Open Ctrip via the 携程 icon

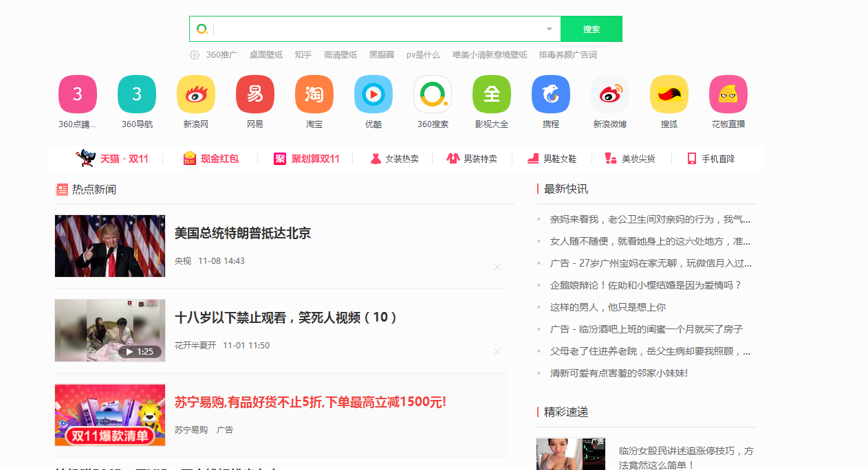tap(550, 94)
